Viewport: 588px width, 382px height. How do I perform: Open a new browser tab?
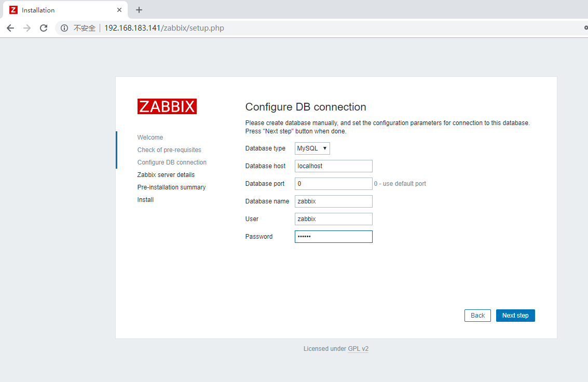[x=139, y=10]
